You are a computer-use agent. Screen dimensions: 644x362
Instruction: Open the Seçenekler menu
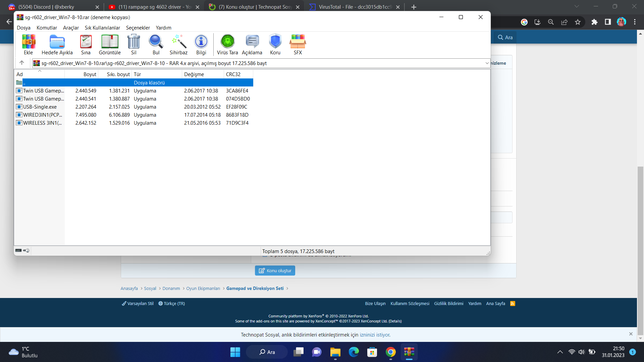(x=138, y=28)
